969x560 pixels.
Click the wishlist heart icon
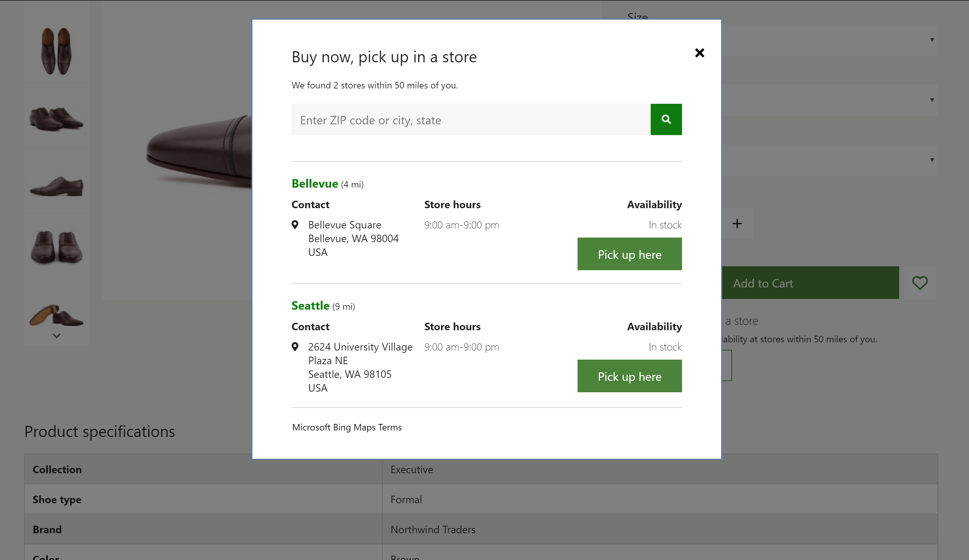coord(921,283)
